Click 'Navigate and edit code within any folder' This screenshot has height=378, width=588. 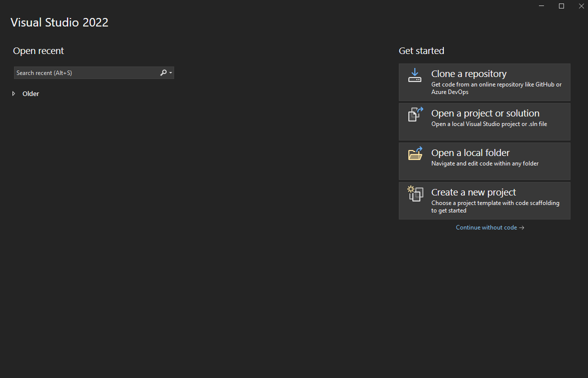tap(485, 163)
